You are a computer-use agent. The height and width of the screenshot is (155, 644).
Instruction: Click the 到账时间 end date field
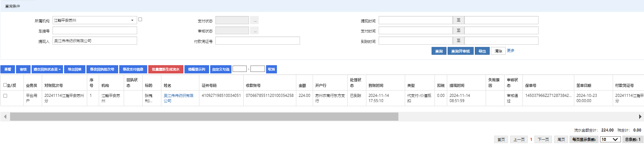point(501,41)
